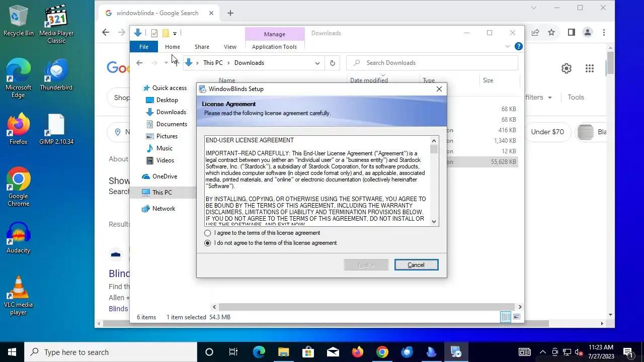644x362 pixels.
Task: Open the Explorer File menu
Action: [x=144, y=47]
